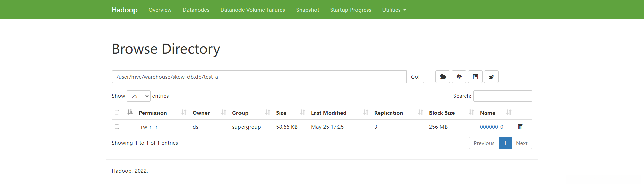Focus the Search input field
The width and height of the screenshot is (644, 187).
click(502, 96)
